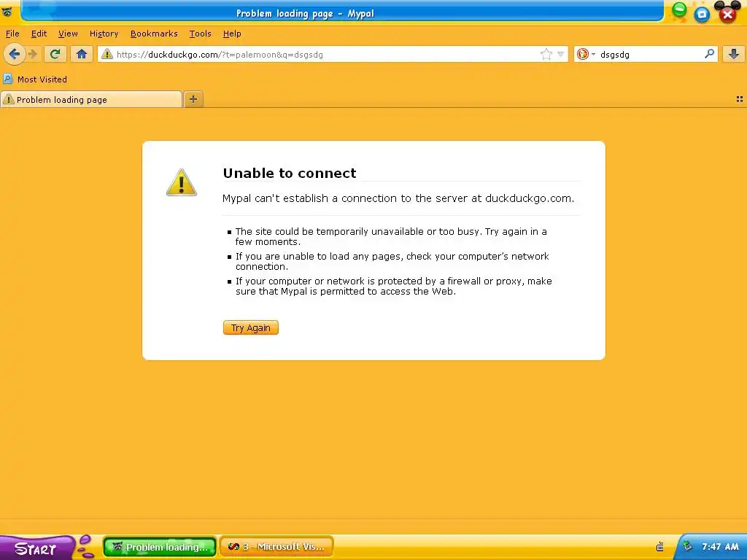Click the Forward navigation arrow
The height and width of the screenshot is (560, 747).
[33, 54]
